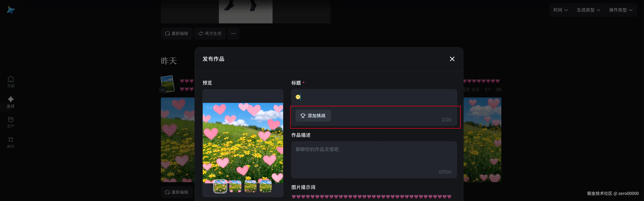Click the 添加挑战 button
Screen dimensions: 644x201
(x=313, y=116)
